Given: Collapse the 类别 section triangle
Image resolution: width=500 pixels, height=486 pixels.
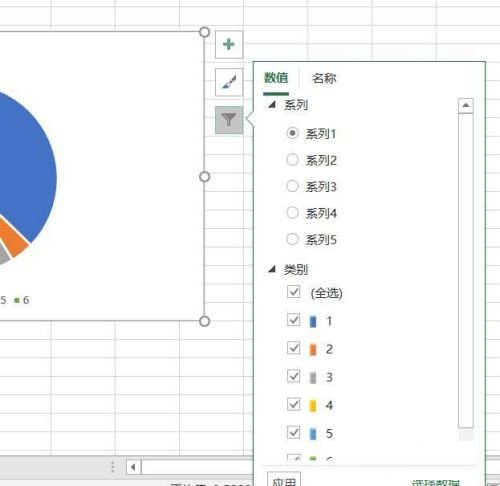Looking at the screenshot, I should 272,269.
